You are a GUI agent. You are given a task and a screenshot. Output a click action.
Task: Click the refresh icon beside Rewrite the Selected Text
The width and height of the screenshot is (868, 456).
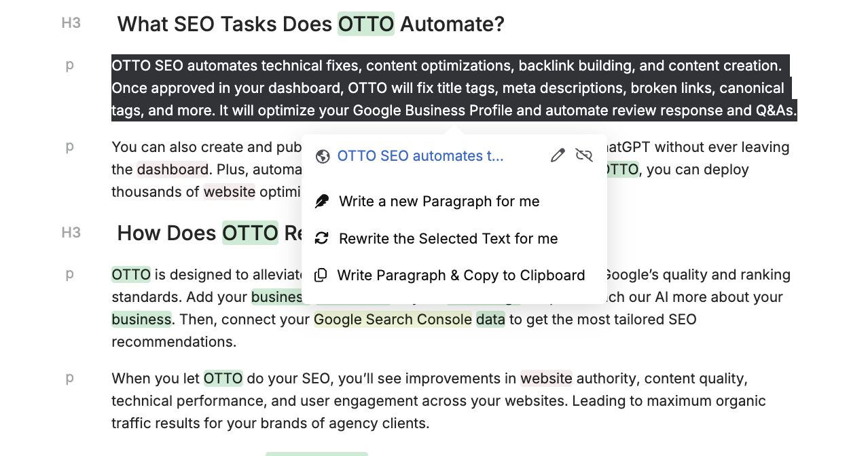click(321, 238)
